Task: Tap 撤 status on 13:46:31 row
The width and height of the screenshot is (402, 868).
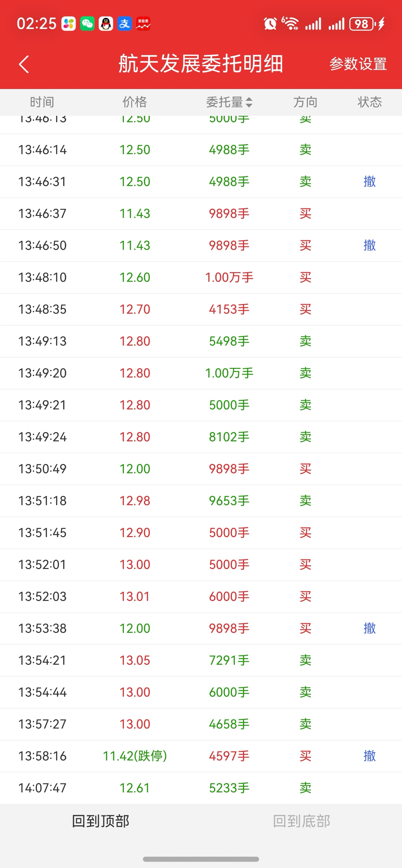Action: [x=369, y=182]
